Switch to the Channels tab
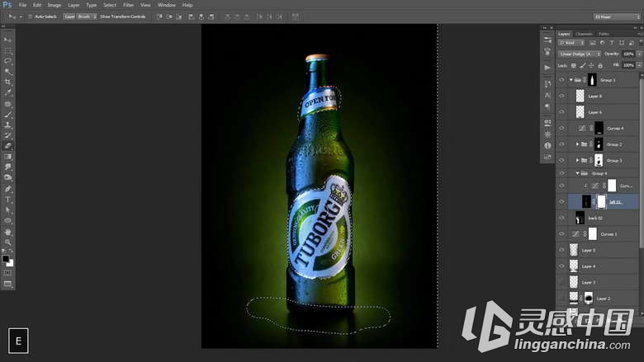The width and height of the screenshot is (644, 362). (584, 34)
